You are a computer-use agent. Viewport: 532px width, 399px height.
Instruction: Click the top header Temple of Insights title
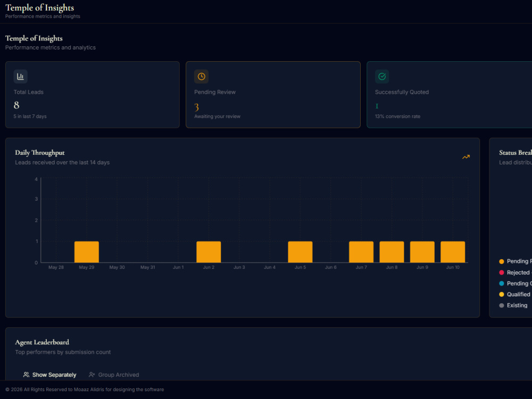coord(40,7)
